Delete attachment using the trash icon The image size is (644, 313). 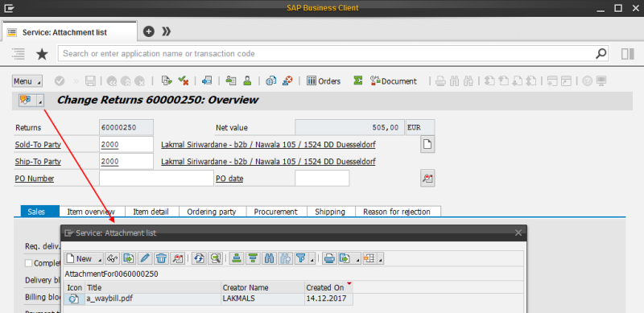click(x=162, y=258)
